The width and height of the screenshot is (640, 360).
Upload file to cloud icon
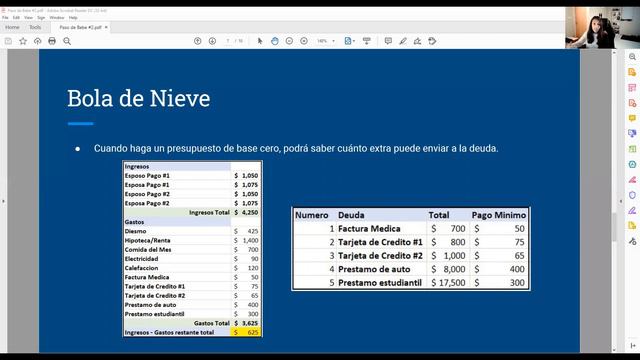point(38,41)
